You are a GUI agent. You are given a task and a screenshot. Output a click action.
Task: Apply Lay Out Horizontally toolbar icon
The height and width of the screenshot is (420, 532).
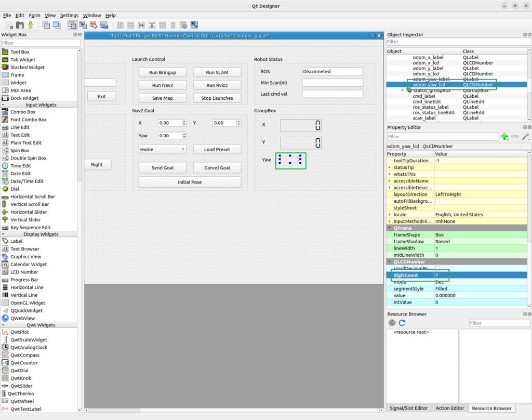120,25
